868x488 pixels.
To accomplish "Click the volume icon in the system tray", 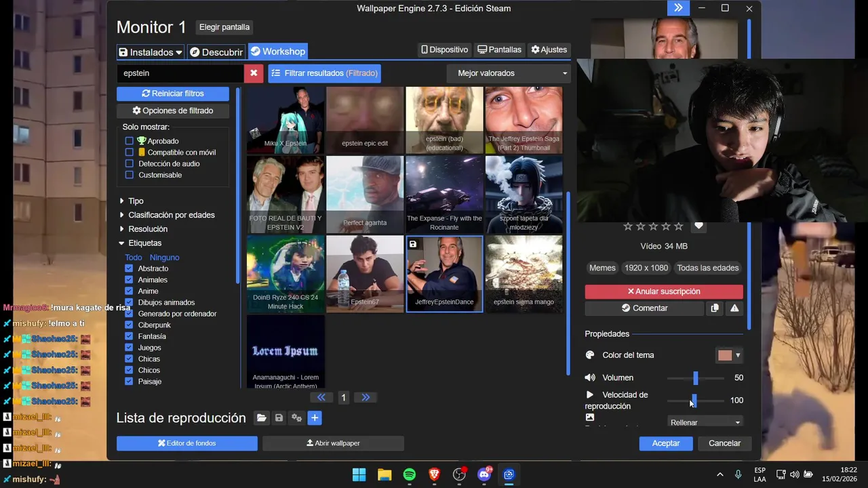I will 795,474.
